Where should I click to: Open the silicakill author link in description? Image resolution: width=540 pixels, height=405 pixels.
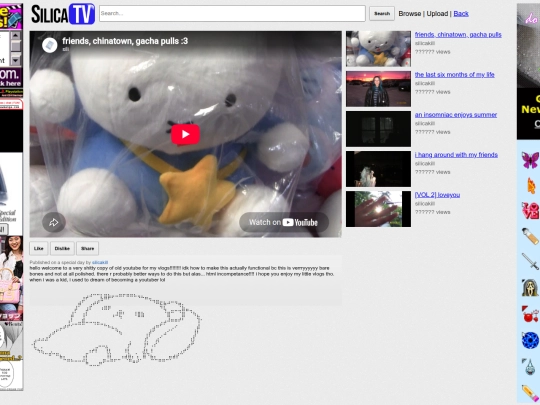pyautogui.click(x=100, y=262)
